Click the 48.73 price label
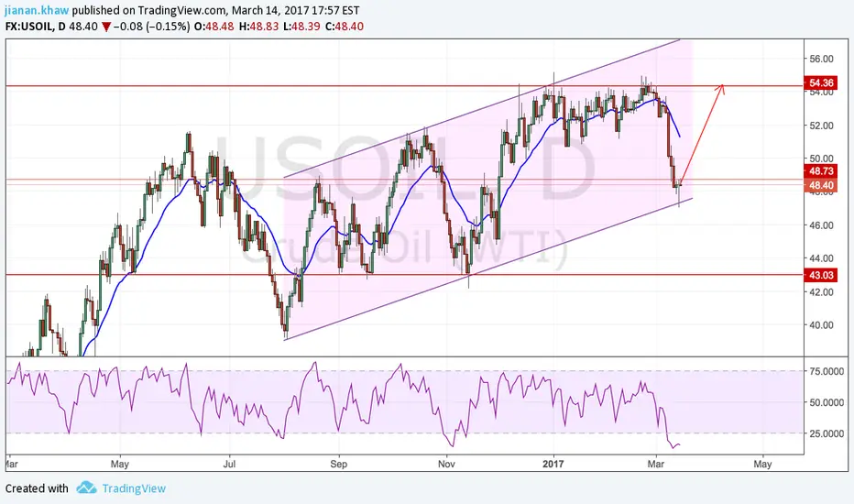Viewport: 854px width, 504px height. click(821, 171)
